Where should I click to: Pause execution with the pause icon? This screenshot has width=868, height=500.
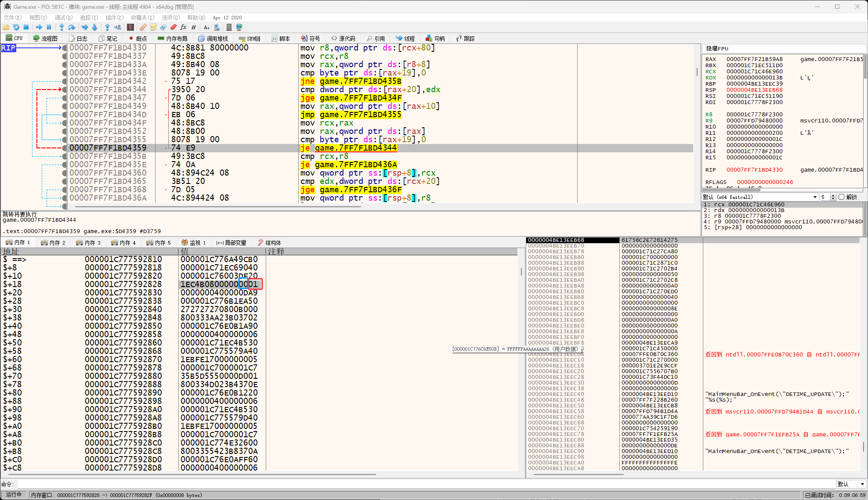coord(49,27)
